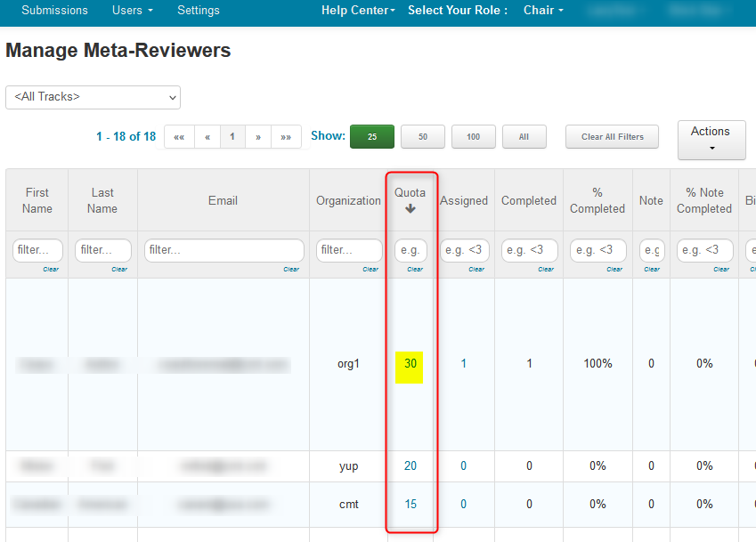The width and height of the screenshot is (756, 542).
Task: Open the Submissions menu item
Action: click(54, 10)
